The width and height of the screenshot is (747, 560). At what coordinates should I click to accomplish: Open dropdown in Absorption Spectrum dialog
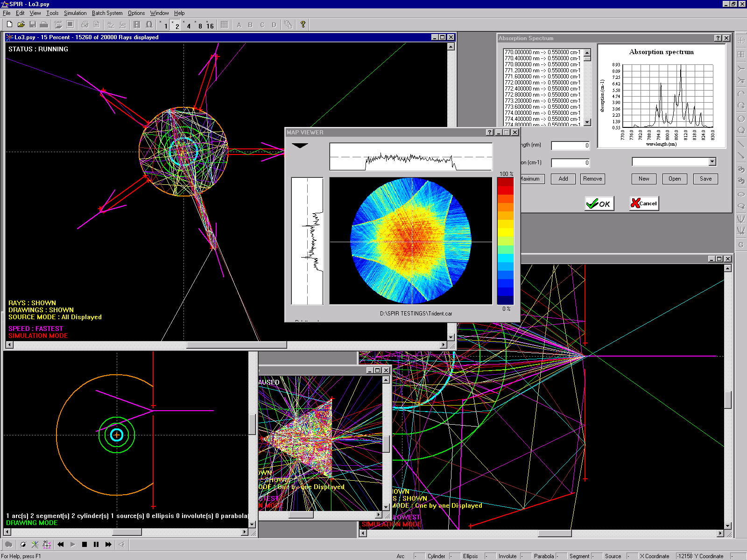pyautogui.click(x=712, y=162)
